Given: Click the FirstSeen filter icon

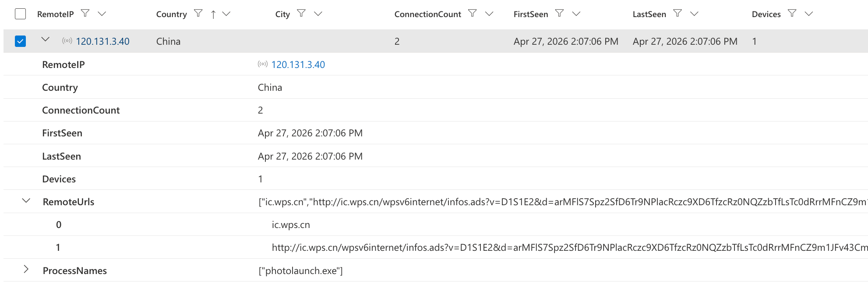Looking at the screenshot, I should (559, 13).
